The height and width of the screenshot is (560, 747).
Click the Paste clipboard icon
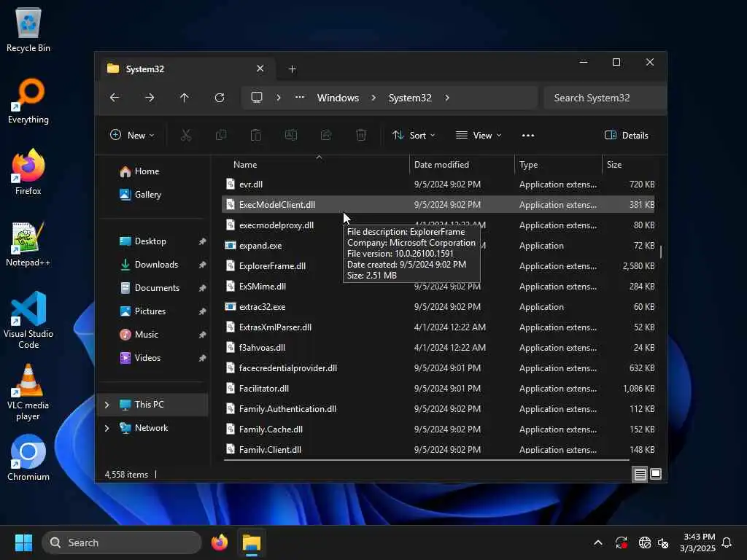click(256, 135)
